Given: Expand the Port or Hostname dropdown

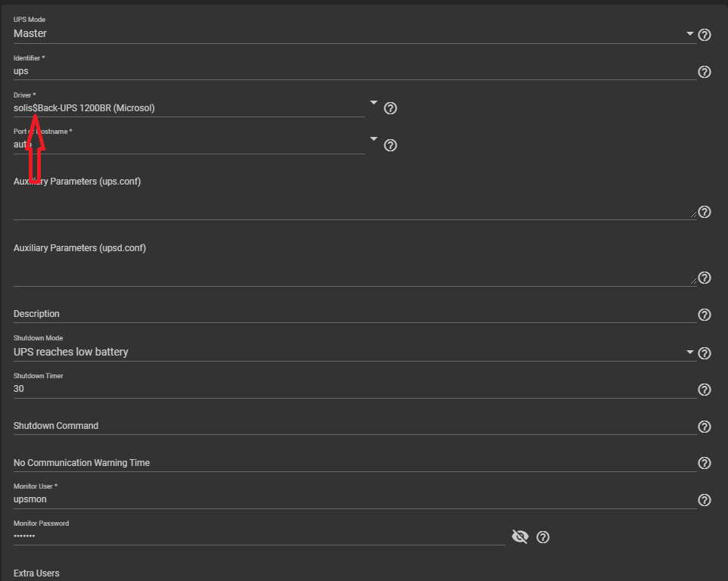Looking at the screenshot, I should tap(373, 139).
